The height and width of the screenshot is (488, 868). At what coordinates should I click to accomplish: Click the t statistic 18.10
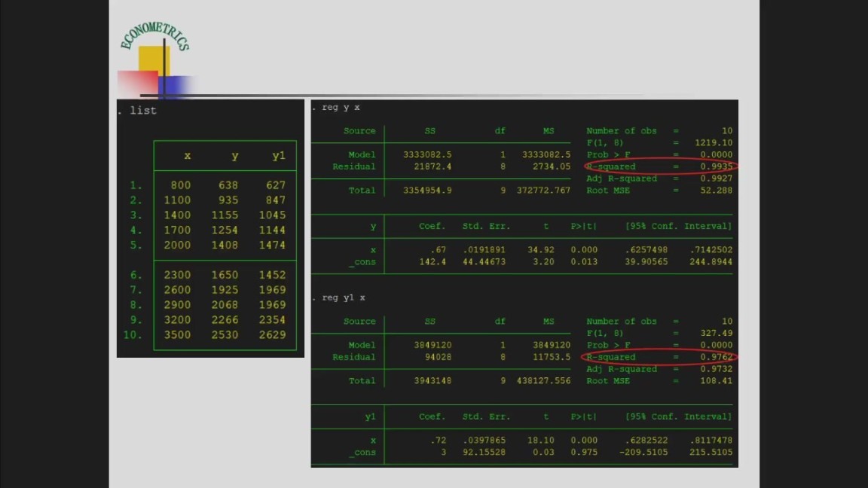(541, 441)
